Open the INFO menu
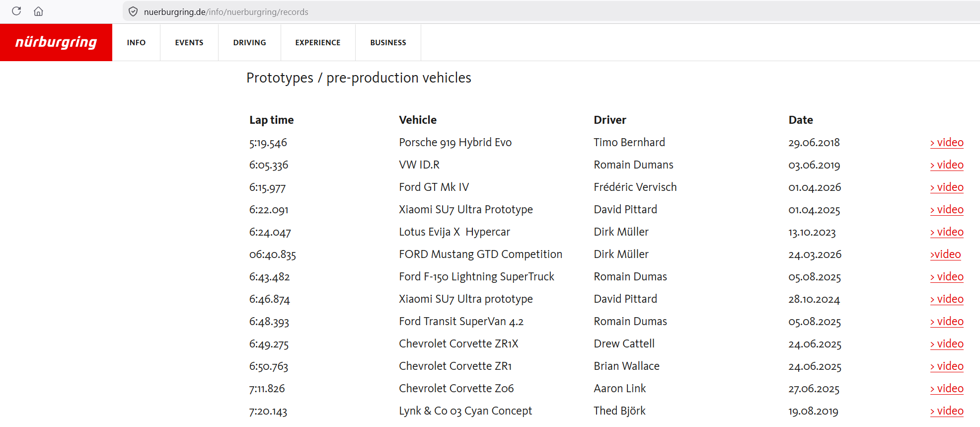Image resolution: width=980 pixels, height=427 pixels. 136,43
